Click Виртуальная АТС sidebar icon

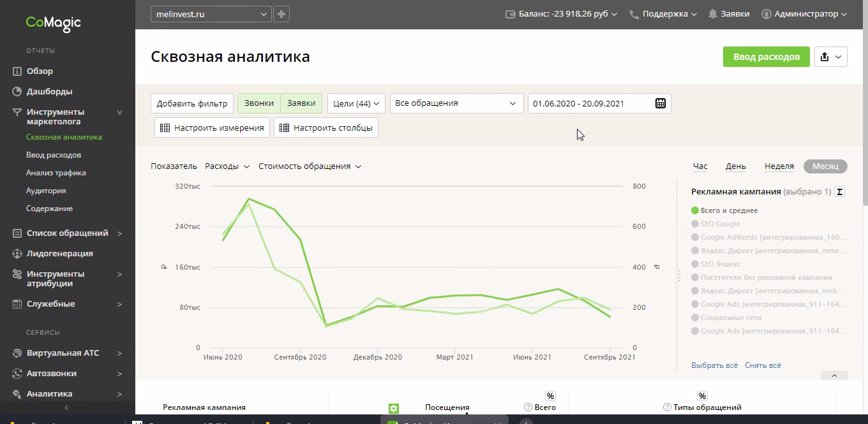point(17,353)
